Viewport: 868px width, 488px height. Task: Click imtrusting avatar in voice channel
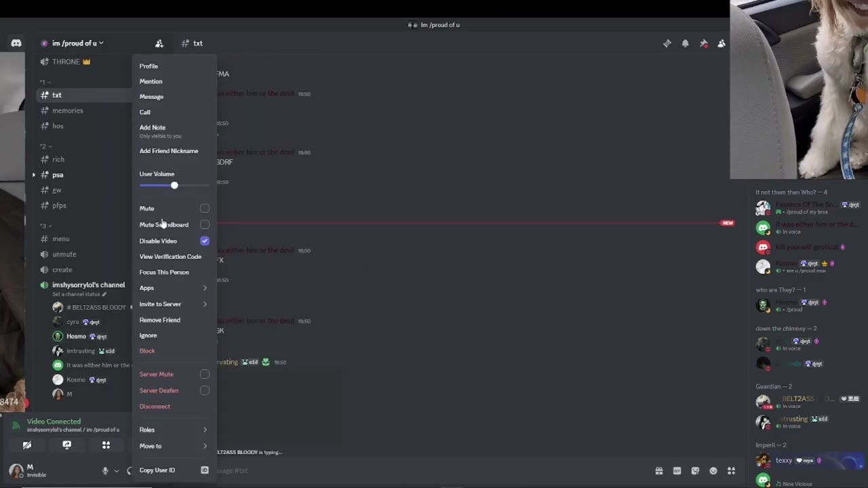click(58, 351)
